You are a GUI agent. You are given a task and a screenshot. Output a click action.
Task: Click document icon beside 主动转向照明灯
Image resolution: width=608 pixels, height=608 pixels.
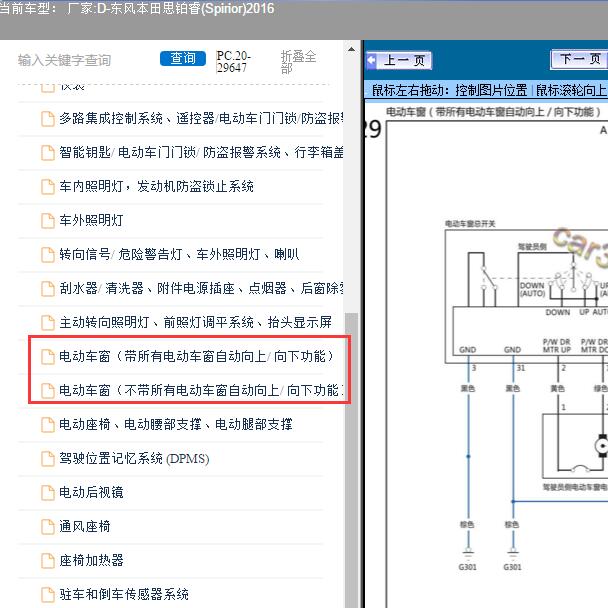(48, 323)
